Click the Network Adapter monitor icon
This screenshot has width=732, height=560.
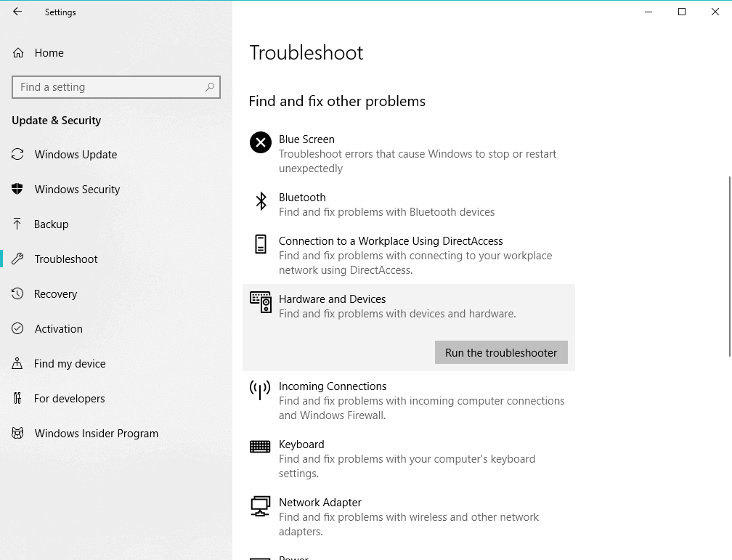point(260,506)
